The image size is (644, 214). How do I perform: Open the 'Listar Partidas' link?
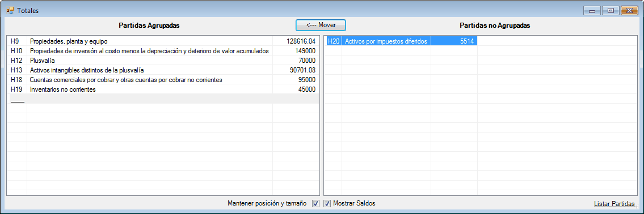click(x=615, y=204)
